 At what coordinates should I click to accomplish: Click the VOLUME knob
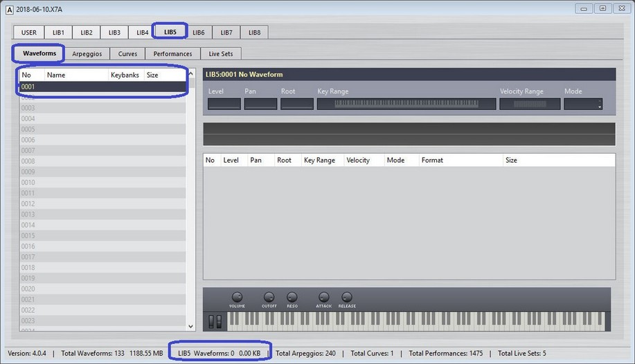237,297
